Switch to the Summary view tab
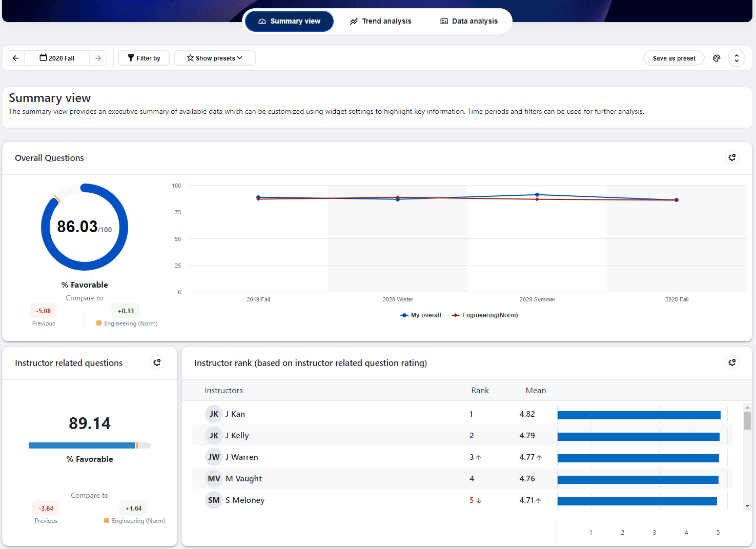Image resolution: width=756 pixels, height=549 pixels. click(289, 21)
